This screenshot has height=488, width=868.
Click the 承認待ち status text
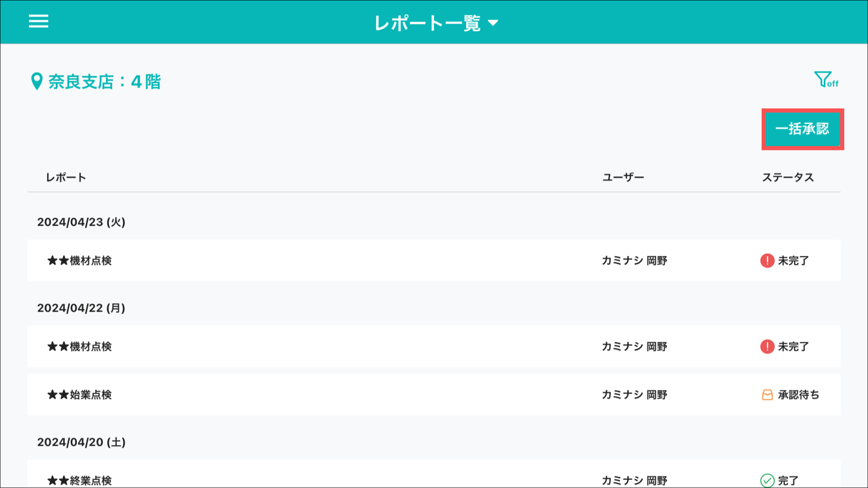tap(798, 395)
